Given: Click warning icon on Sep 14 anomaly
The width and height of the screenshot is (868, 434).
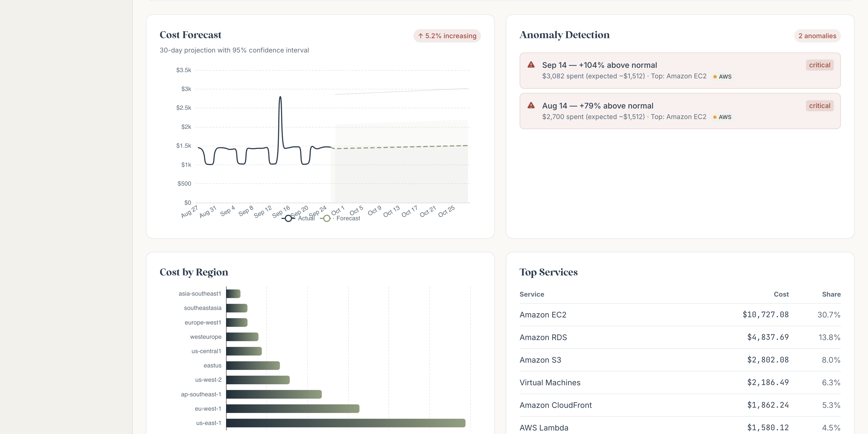Looking at the screenshot, I should tap(531, 65).
